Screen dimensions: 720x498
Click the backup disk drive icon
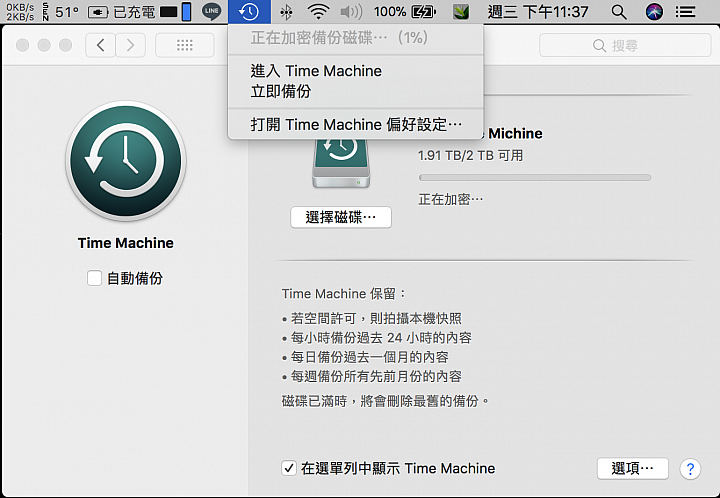point(341,164)
